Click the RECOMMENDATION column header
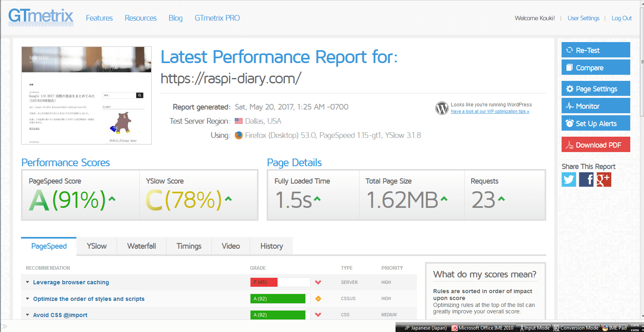This screenshot has height=332, width=644. coord(48,268)
